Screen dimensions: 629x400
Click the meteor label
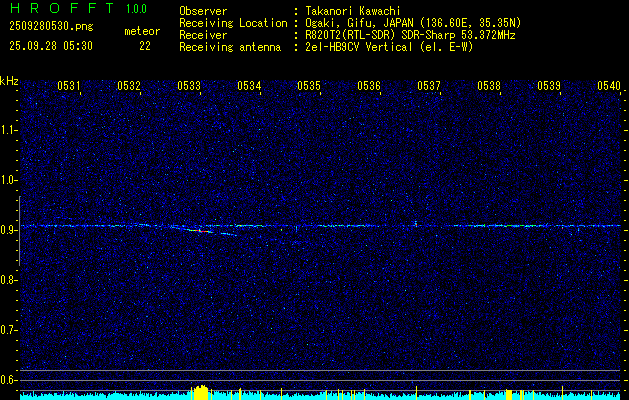[142, 31]
